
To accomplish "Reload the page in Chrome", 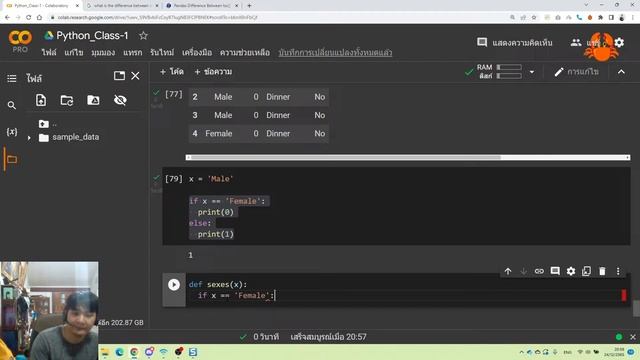I will coord(29,18).
